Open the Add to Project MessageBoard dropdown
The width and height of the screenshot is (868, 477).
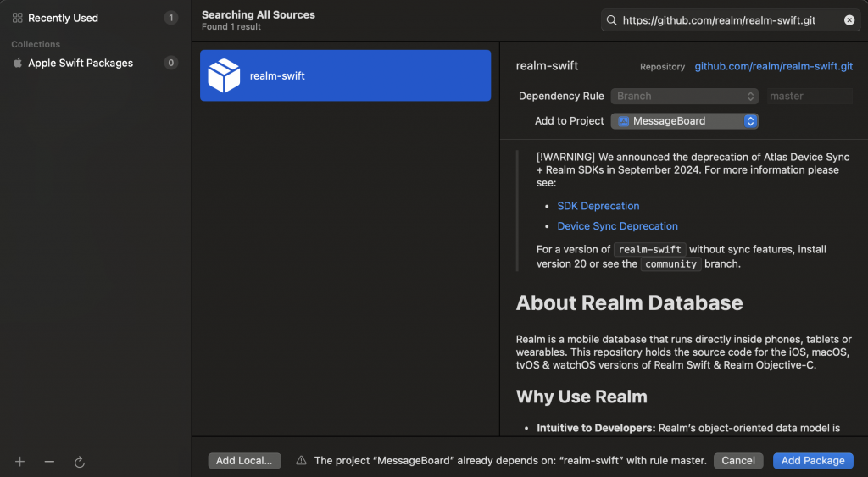[684, 121]
